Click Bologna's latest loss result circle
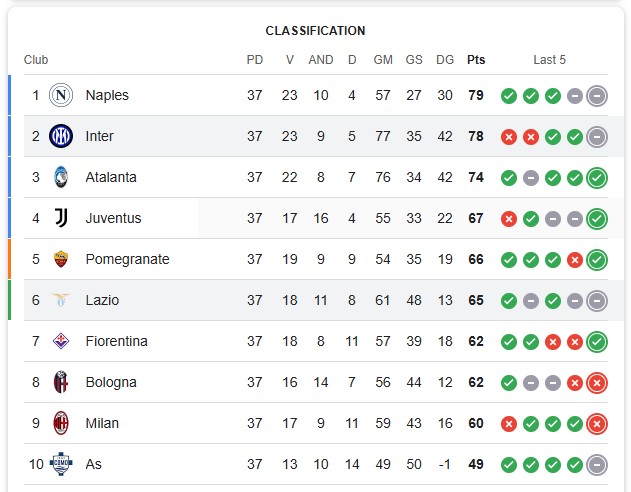This screenshot has width=631, height=492. tap(597, 383)
